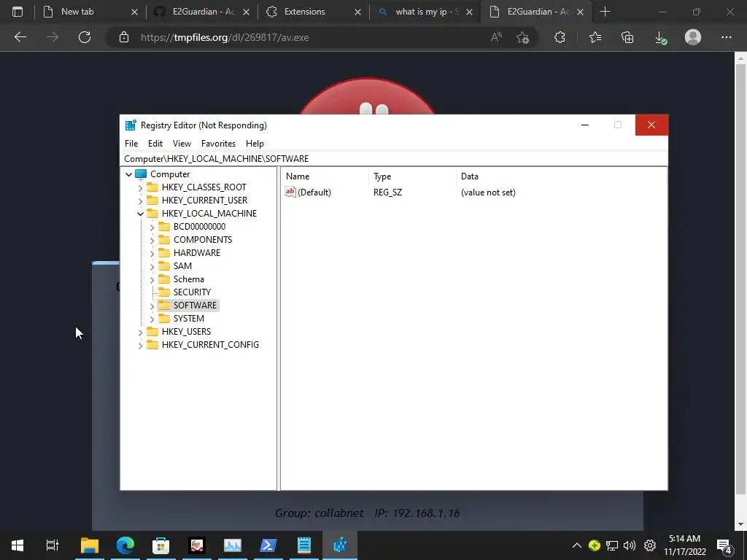Open the Read aloud icon in the address bar
This screenshot has width=747, height=560.
coord(496,37)
